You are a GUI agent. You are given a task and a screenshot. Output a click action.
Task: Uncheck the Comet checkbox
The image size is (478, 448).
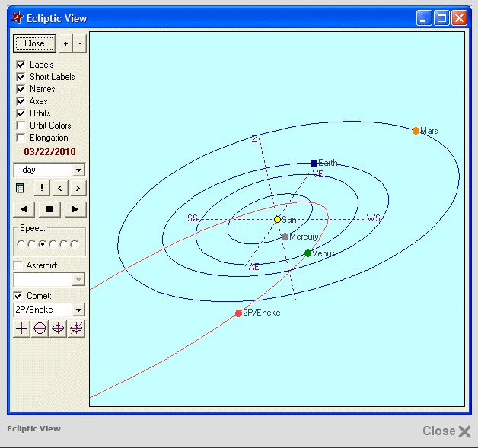18,296
